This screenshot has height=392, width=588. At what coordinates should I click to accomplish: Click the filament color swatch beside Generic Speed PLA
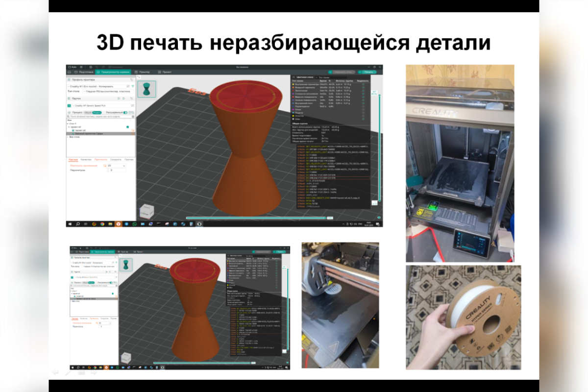click(70, 106)
